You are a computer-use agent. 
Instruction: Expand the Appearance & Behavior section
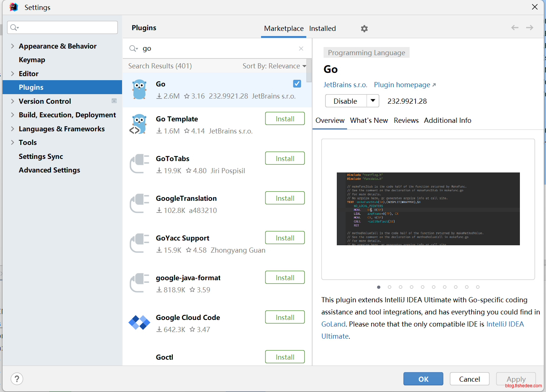13,46
